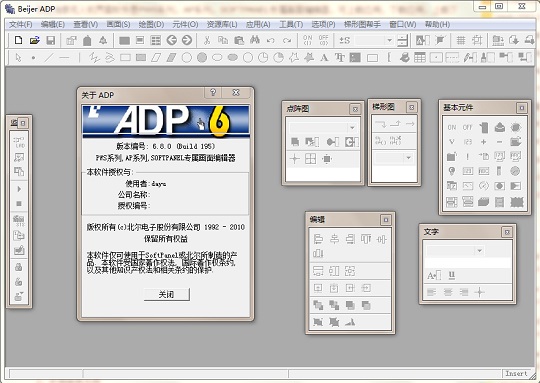
Task: Open the dropdown in 梯形图 panel
Action: pos(408,157)
